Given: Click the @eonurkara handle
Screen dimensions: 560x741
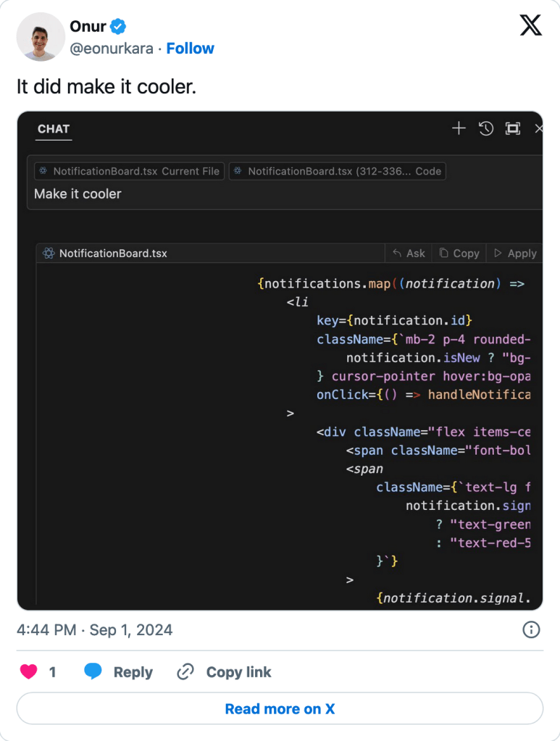Looking at the screenshot, I should 112,49.
